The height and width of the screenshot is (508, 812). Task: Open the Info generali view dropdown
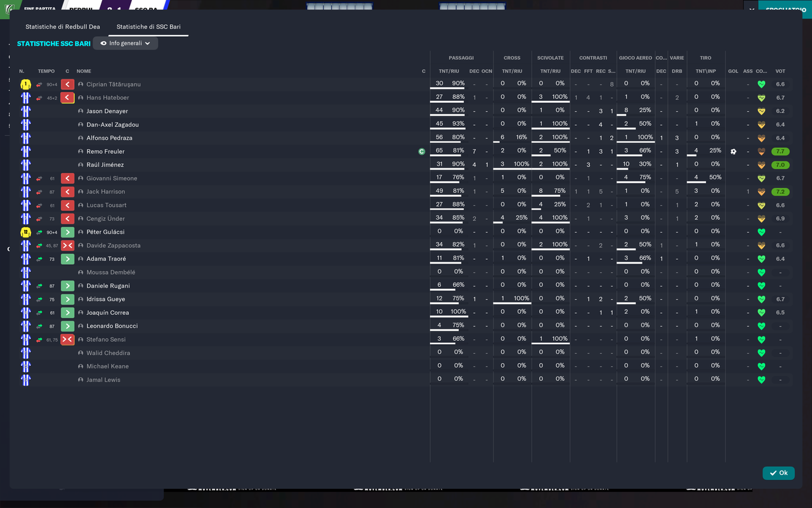pos(126,43)
